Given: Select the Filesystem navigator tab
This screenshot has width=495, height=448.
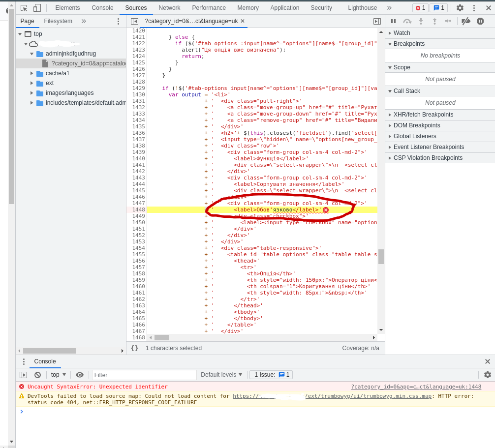Looking at the screenshot, I should point(58,21).
